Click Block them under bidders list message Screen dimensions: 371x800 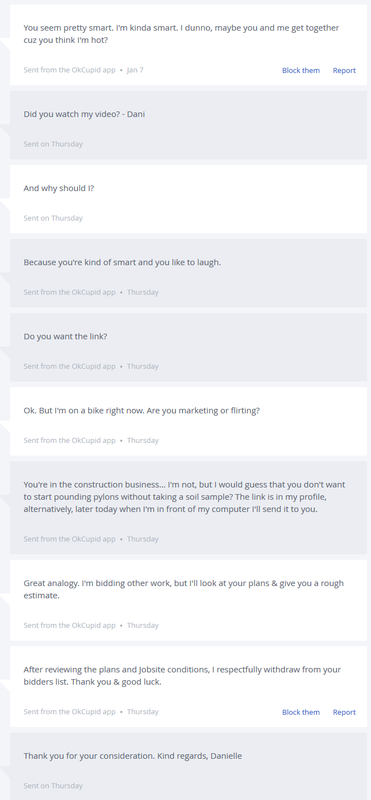(x=301, y=712)
